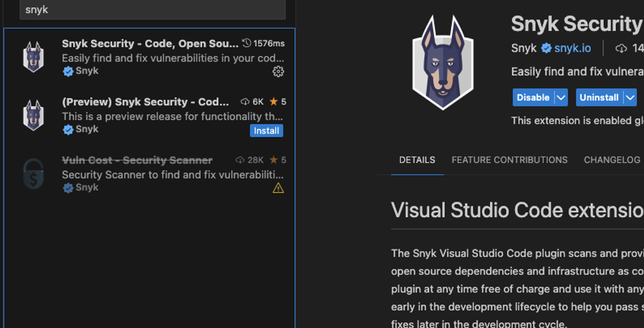Switch to the Details tab
Screen dimensions: 644x328
coord(417,160)
